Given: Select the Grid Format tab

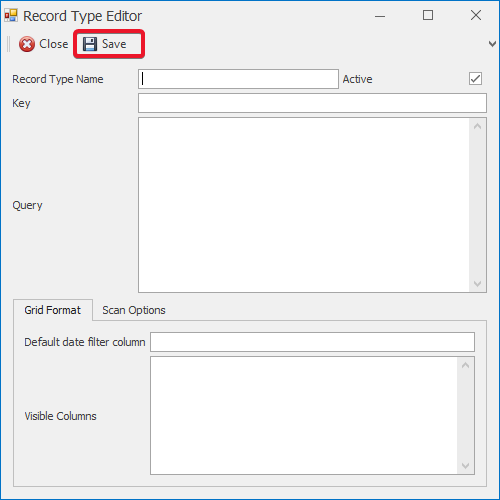Looking at the screenshot, I should click(x=53, y=310).
